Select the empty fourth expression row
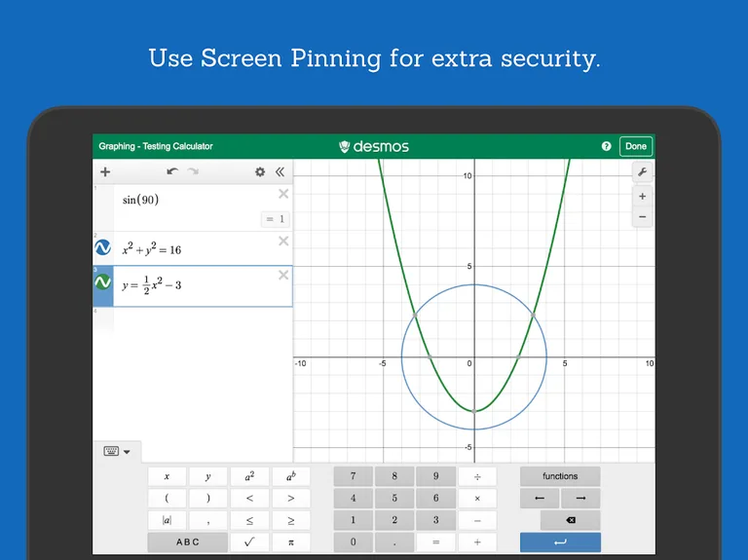The image size is (748, 560). (193, 319)
